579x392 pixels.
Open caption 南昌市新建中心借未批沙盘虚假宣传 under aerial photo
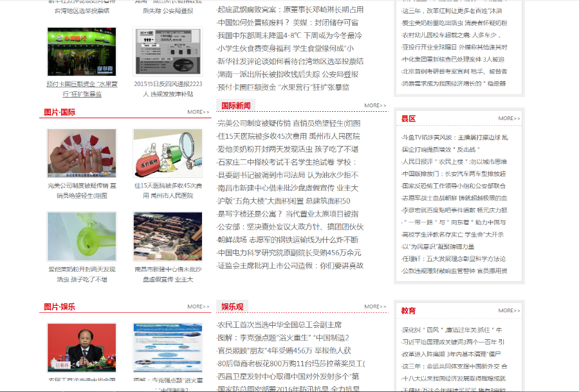[x=168, y=274]
